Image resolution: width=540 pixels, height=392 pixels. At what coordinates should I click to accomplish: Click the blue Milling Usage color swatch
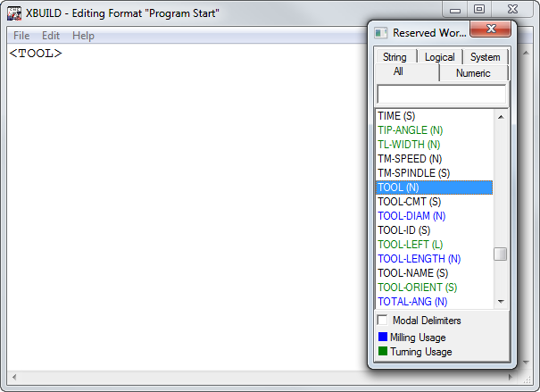pos(383,337)
